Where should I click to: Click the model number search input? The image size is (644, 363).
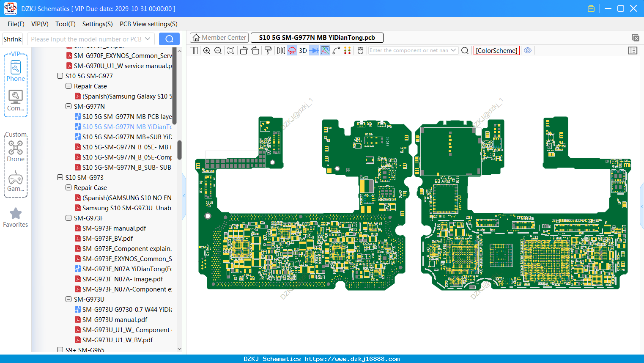86,39
